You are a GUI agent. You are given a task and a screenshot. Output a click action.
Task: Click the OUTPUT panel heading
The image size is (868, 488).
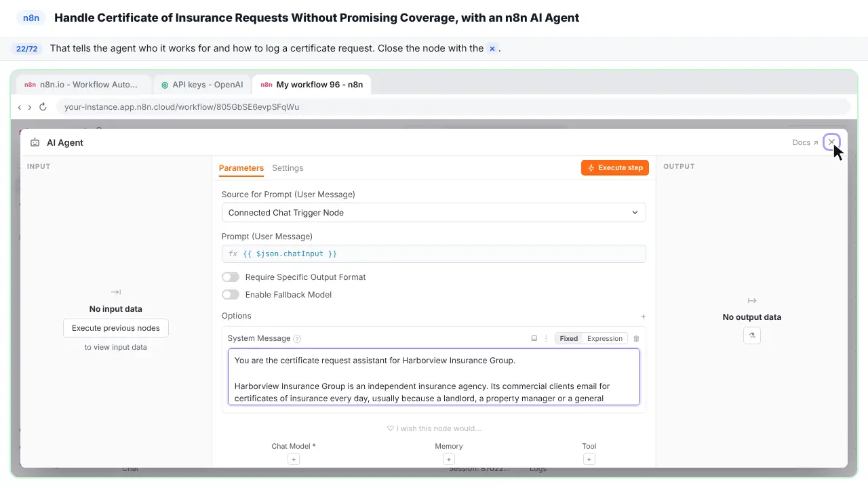pos(679,167)
